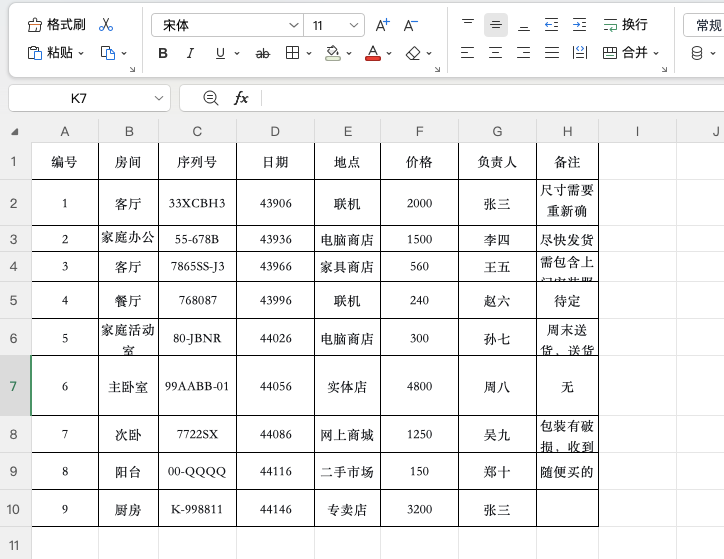724x559 pixels.
Task: Increase font size with A+ icon
Action: [x=382, y=25]
